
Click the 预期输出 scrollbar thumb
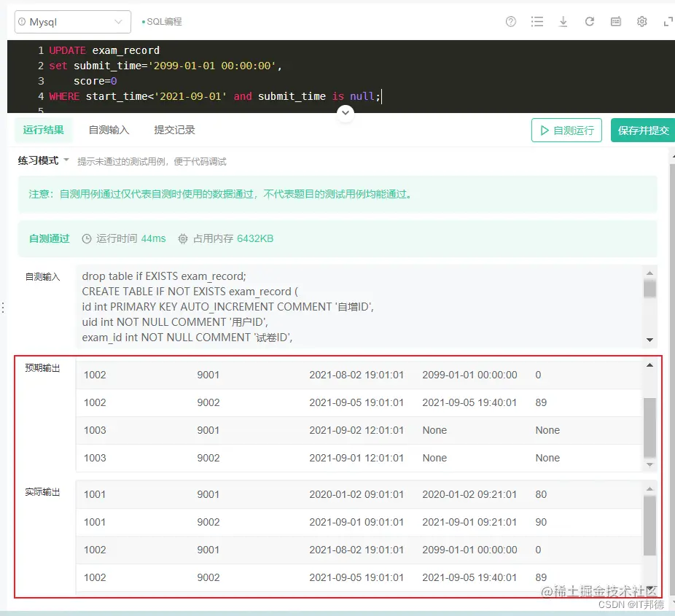click(x=649, y=428)
